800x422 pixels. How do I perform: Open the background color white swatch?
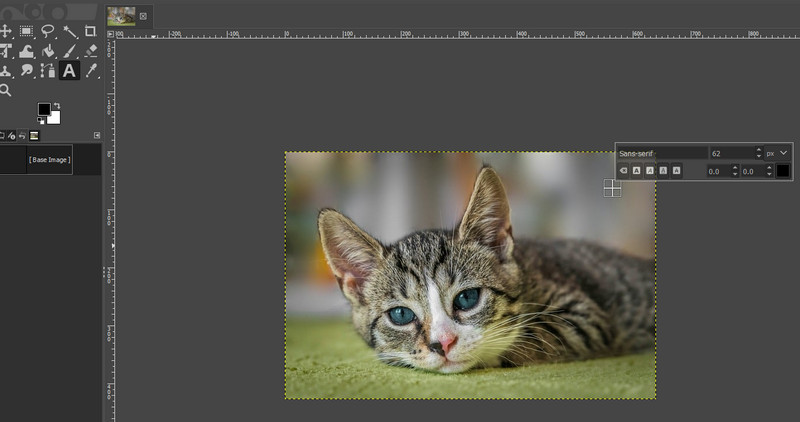(x=55, y=118)
